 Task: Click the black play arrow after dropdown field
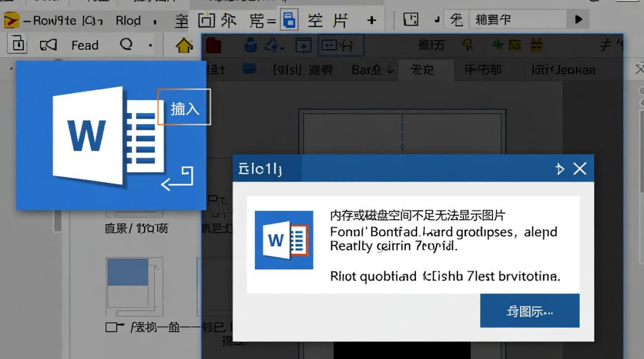[x=578, y=20]
